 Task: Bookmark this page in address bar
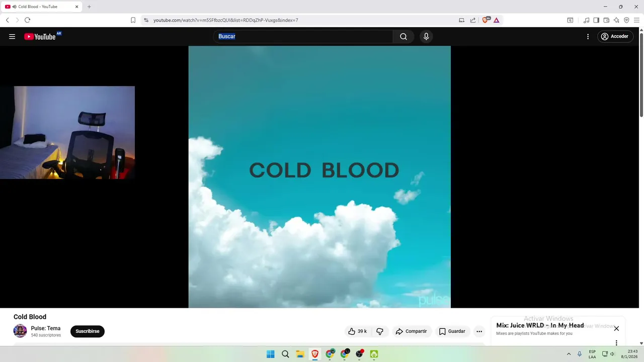[x=133, y=20]
